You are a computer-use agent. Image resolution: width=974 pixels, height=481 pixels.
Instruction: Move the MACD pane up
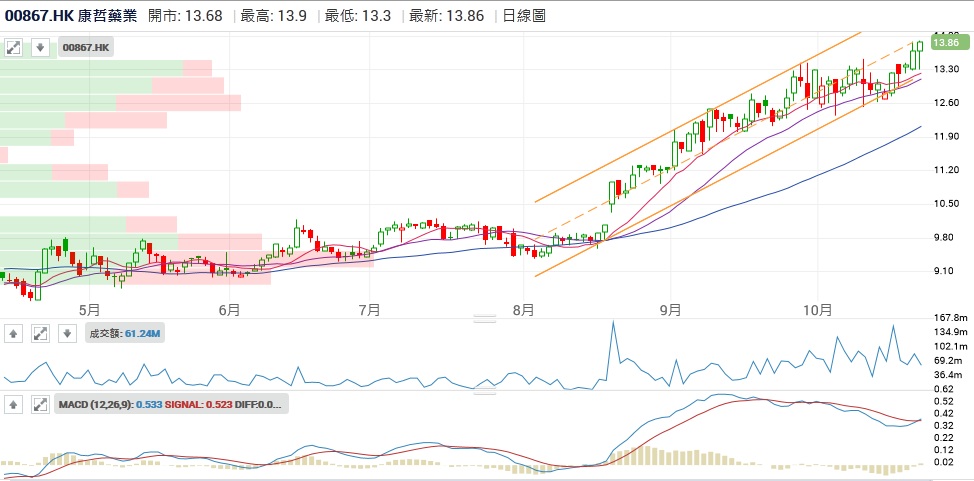pyautogui.click(x=14, y=404)
